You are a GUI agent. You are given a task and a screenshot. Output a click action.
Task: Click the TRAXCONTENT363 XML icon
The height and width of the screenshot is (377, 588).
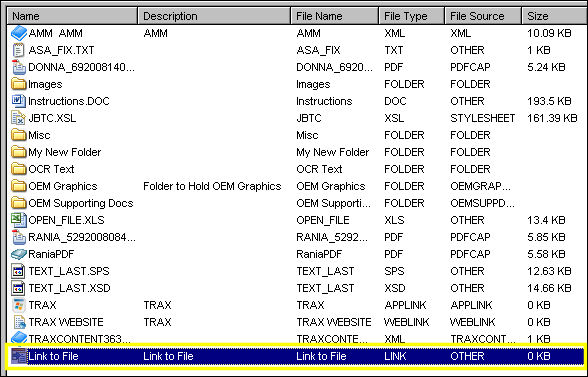pyautogui.click(x=19, y=338)
